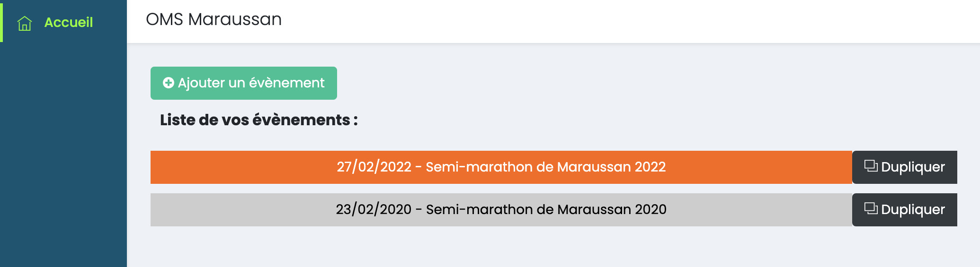Viewport: 980px width, 267px height.
Task: Click the Dupliquer label on the 2020 row
Action: pyautogui.click(x=912, y=210)
